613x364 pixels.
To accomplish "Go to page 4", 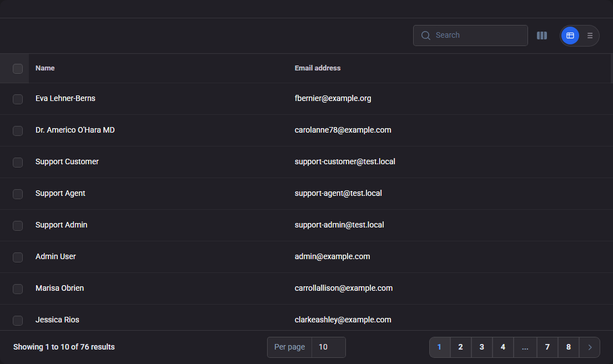I will coord(503,347).
